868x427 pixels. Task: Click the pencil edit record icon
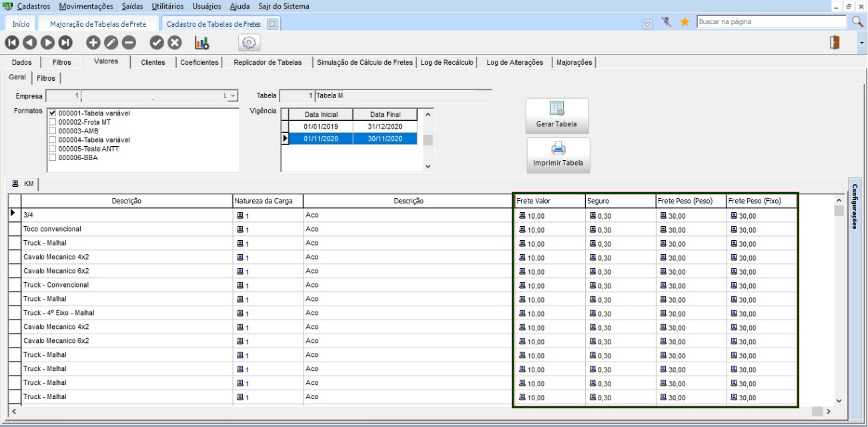click(x=111, y=43)
